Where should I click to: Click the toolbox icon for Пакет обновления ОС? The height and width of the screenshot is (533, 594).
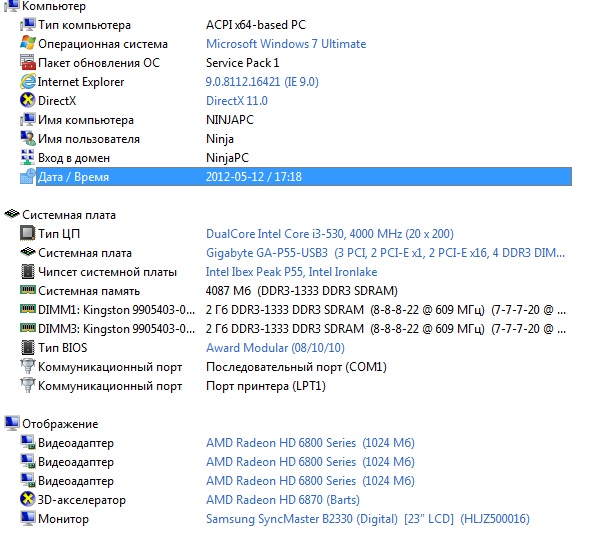click(x=28, y=63)
